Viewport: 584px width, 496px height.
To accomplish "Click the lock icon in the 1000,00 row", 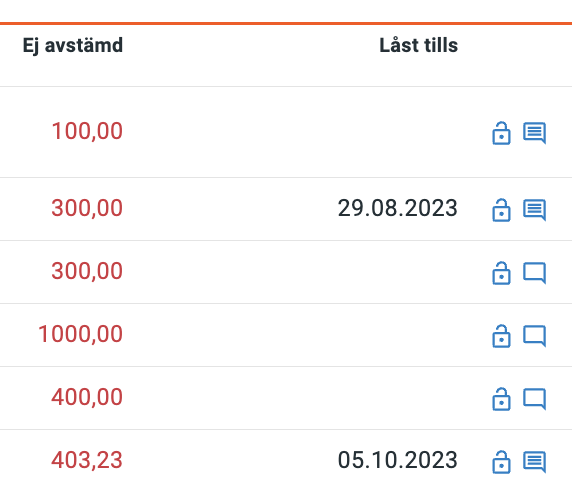I will 501,336.
